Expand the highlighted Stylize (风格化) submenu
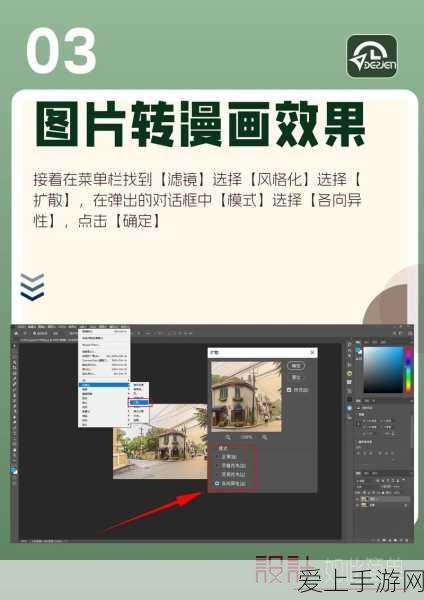This screenshot has width=424, height=600. click(x=104, y=385)
